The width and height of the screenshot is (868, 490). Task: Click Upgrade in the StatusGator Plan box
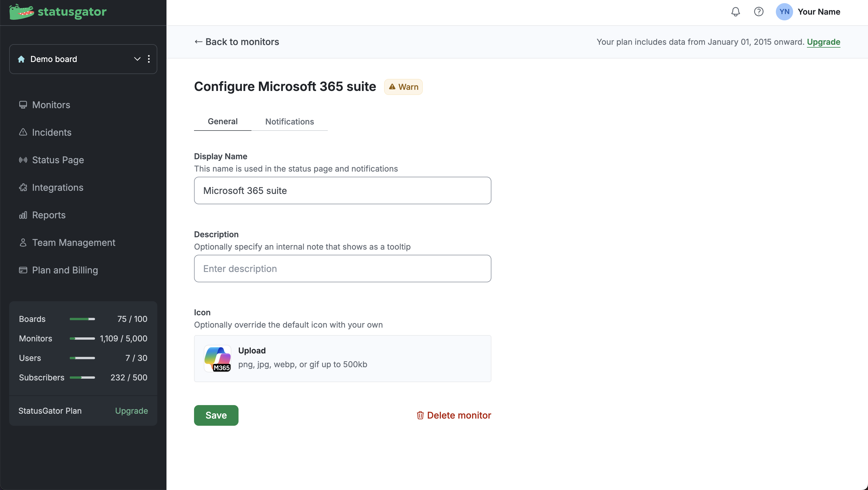click(x=131, y=411)
